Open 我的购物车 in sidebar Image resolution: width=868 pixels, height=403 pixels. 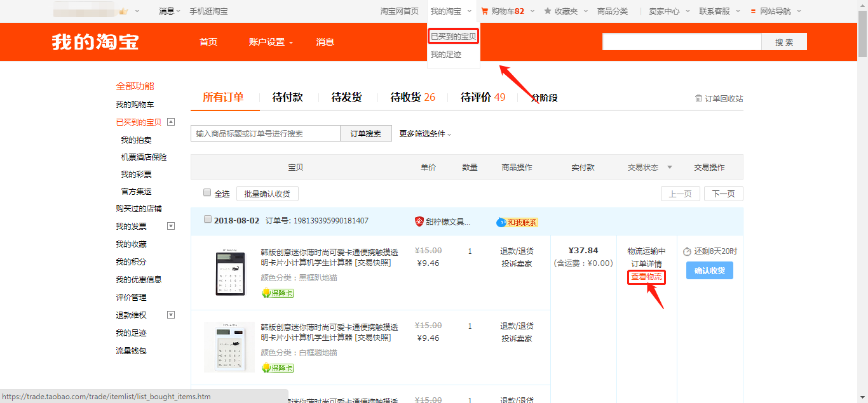[135, 104]
